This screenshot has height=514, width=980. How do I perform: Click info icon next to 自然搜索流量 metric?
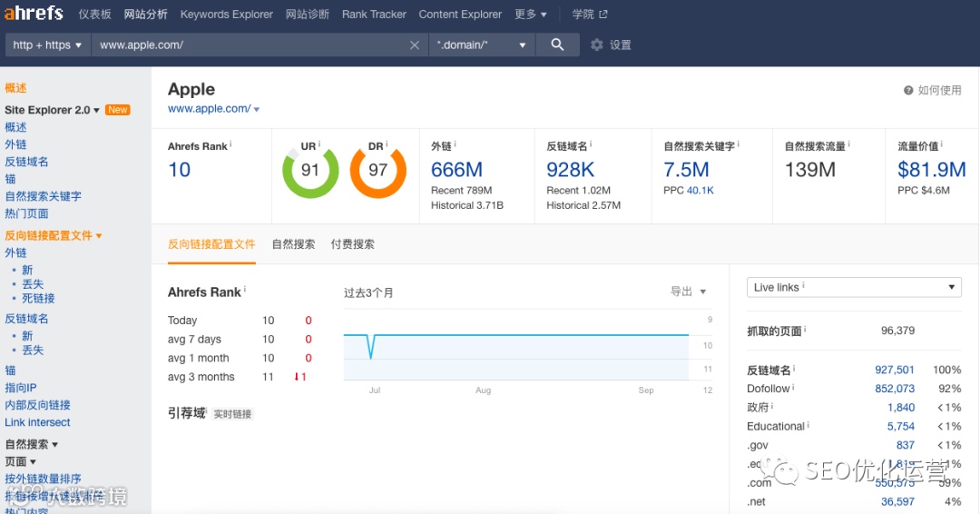pyautogui.click(x=848, y=144)
